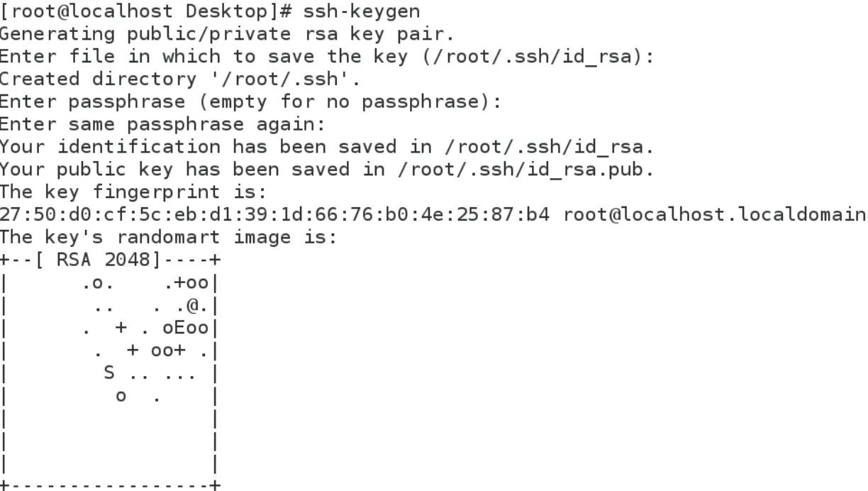Click the "@" symbol in the randomart
Viewport: 868px width, 491px height.
pyautogui.click(x=193, y=307)
